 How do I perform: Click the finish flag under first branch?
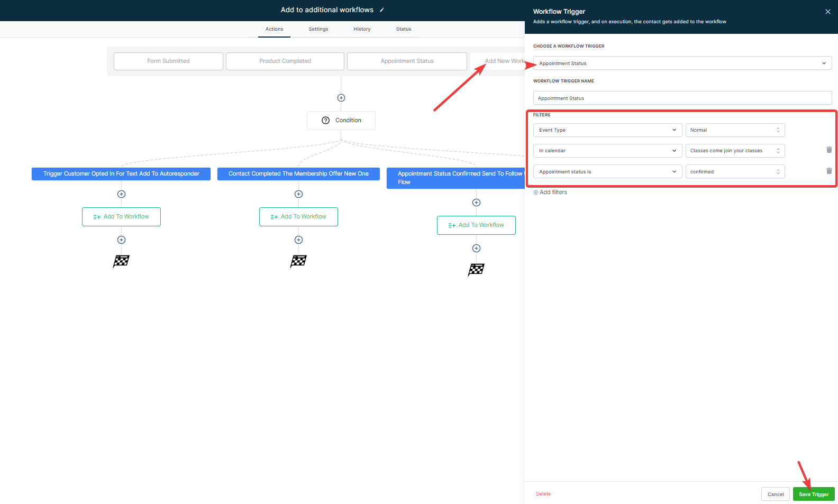(121, 261)
